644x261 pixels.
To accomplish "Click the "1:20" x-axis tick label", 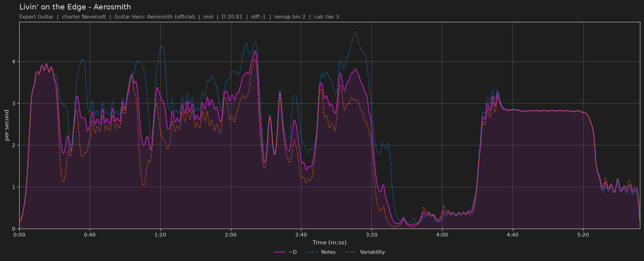I will pos(160,235).
